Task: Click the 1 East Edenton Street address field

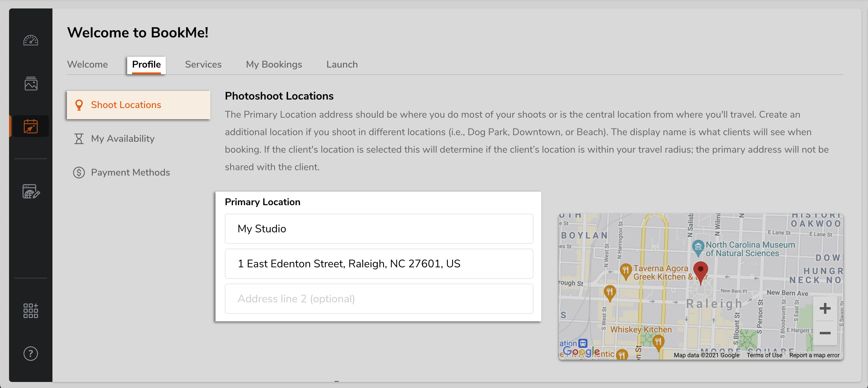Action: 379,264
